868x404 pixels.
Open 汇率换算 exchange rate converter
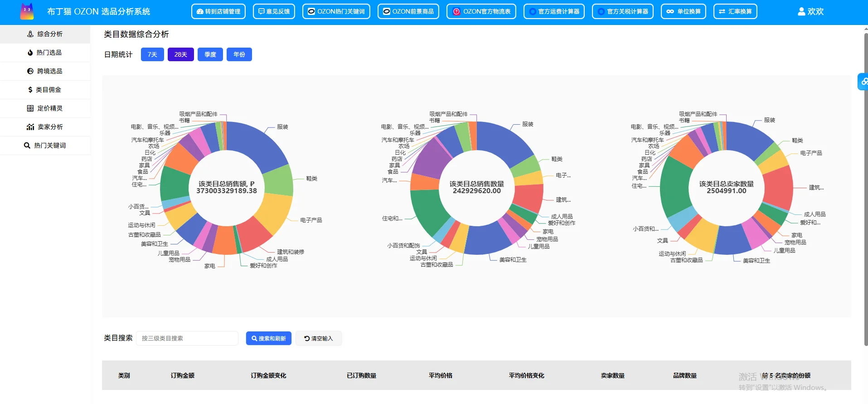click(735, 11)
